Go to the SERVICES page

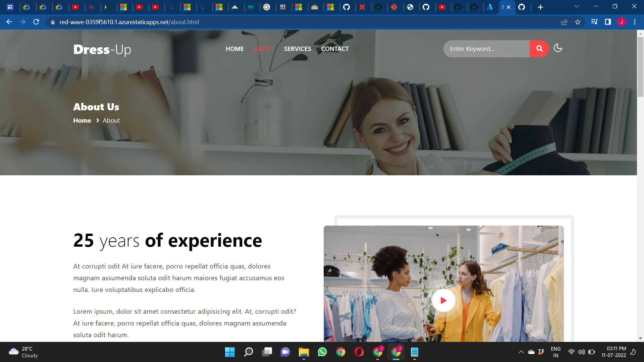click(x=298, y=49)
